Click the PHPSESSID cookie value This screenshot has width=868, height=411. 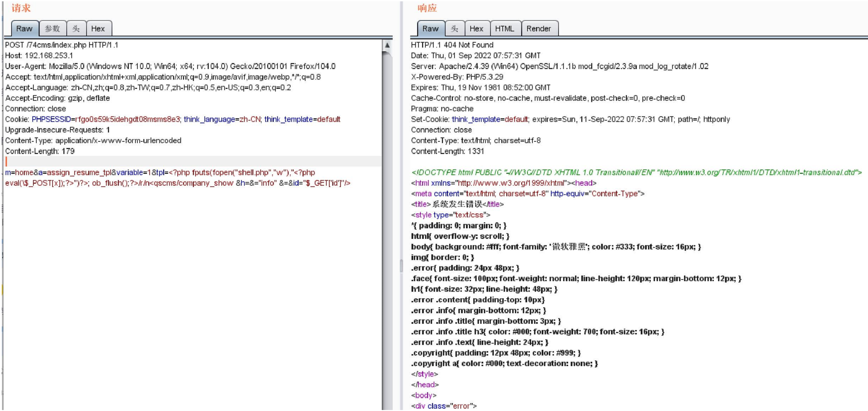coord(127,119)
